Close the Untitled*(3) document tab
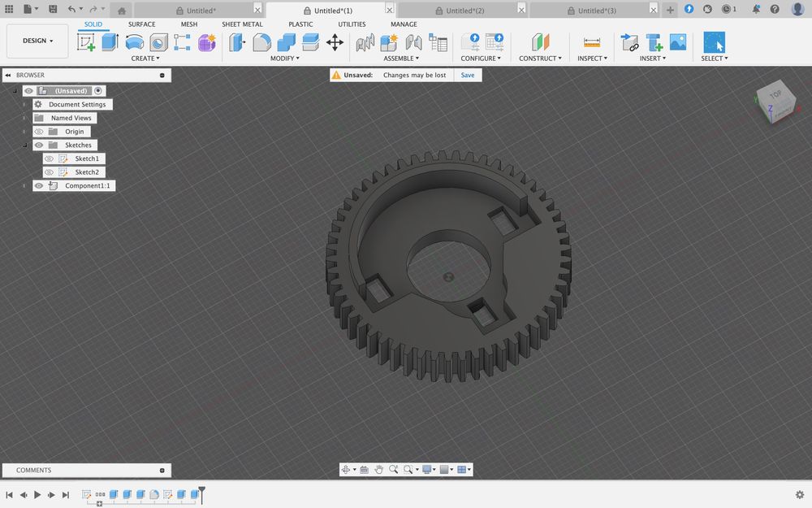Viewport: 812px width, 508px height. 654,10
